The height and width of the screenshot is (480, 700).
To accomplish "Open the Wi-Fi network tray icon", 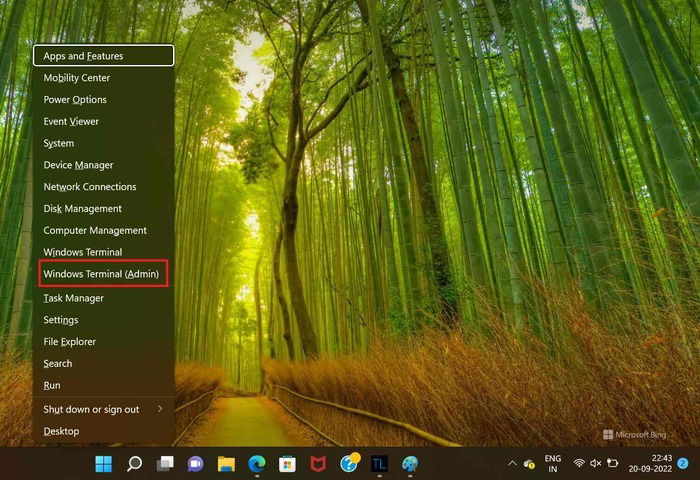I will [x=579, y=463].
